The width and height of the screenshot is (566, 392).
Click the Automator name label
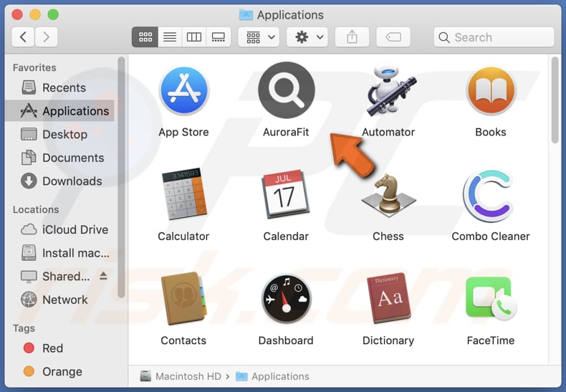point(388,132)
